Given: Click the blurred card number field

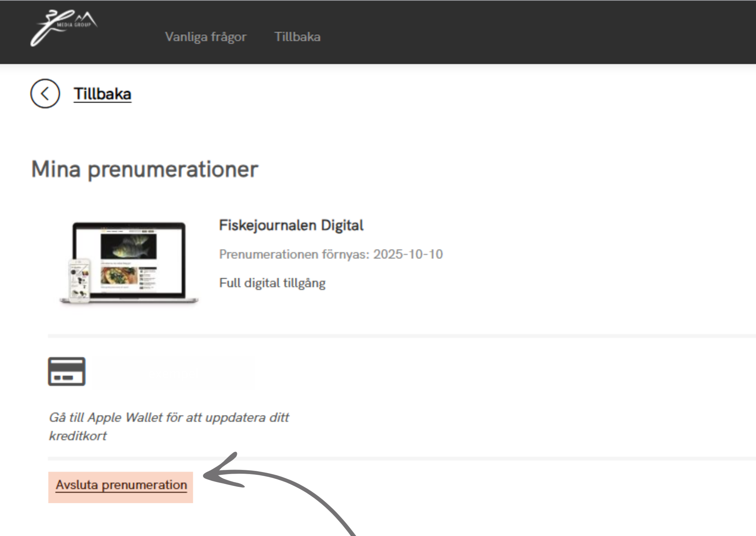Looking at the screenshot, I should tap(173, 373).
